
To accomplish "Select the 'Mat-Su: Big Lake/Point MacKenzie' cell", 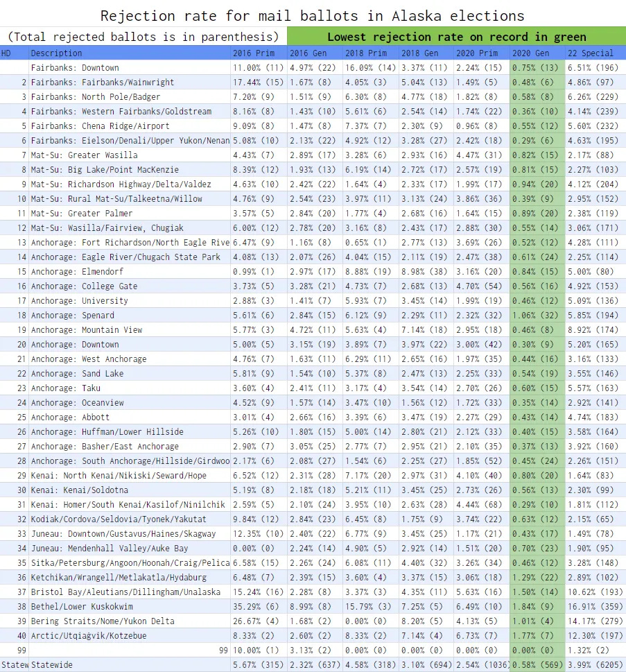I will coord(130,170).
